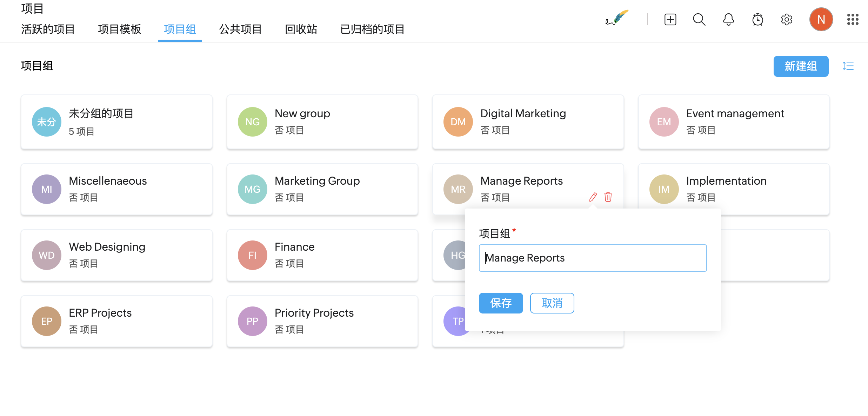Open the 回收站 tab
This screenshot has height=416, width=868.
301,29
